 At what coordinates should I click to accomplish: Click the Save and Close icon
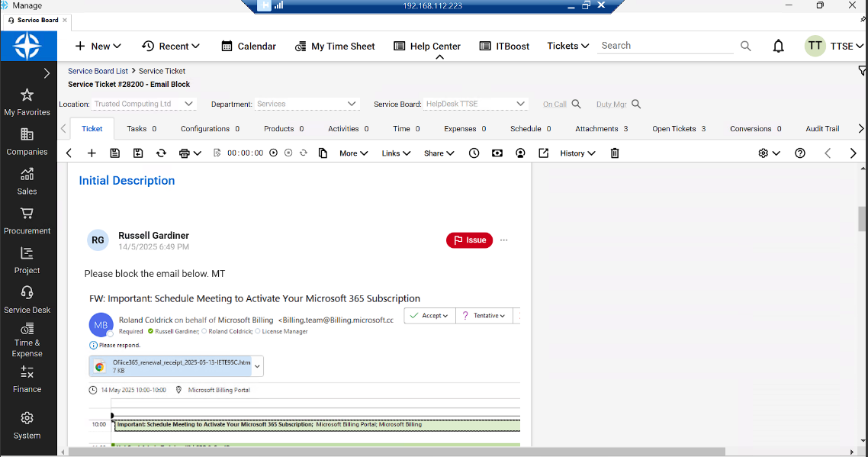[138, 153]
